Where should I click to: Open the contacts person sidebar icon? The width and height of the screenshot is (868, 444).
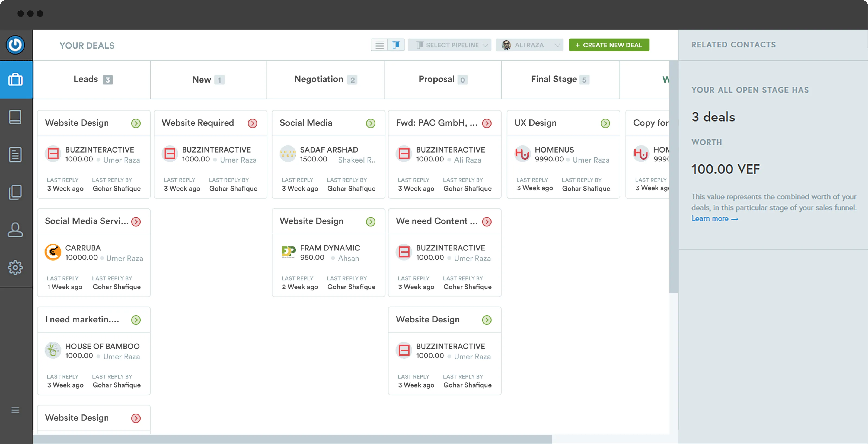pos(15,230)
